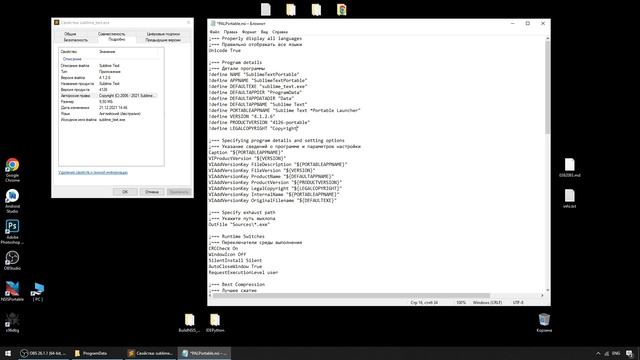Open the notification center in the taskbar

tap(629, 353)
